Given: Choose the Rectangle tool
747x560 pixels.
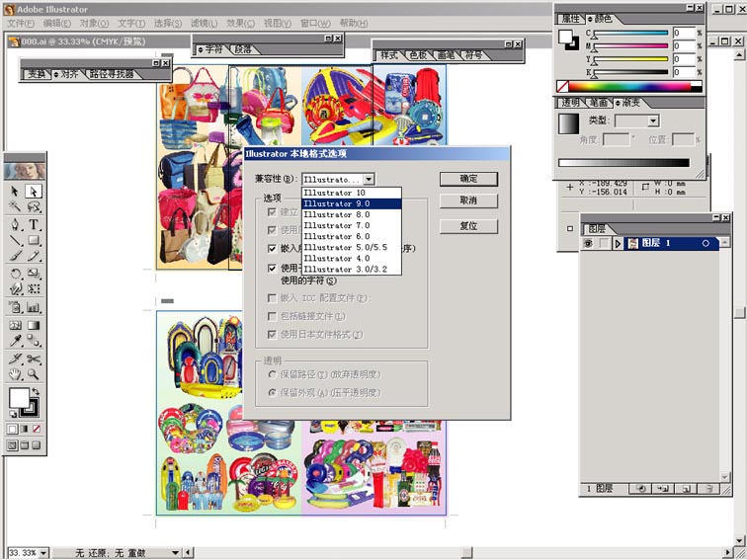Looking at the screenshot, I should [33, 240].
